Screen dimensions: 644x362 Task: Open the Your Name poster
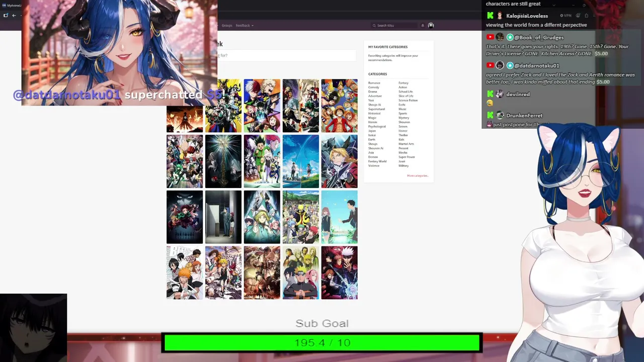point(301,161)
